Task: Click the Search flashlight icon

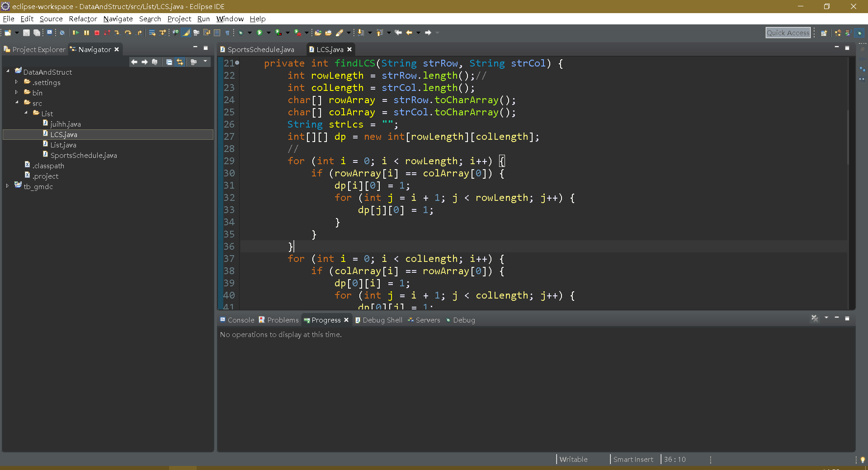Action: (340, 33)
